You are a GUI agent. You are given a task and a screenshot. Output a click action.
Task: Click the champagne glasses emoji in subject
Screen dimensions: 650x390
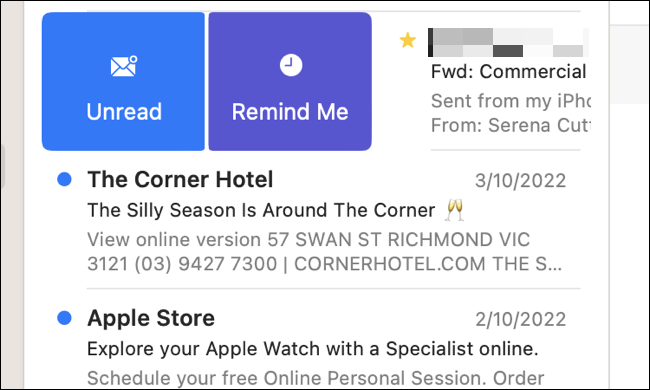454,210
